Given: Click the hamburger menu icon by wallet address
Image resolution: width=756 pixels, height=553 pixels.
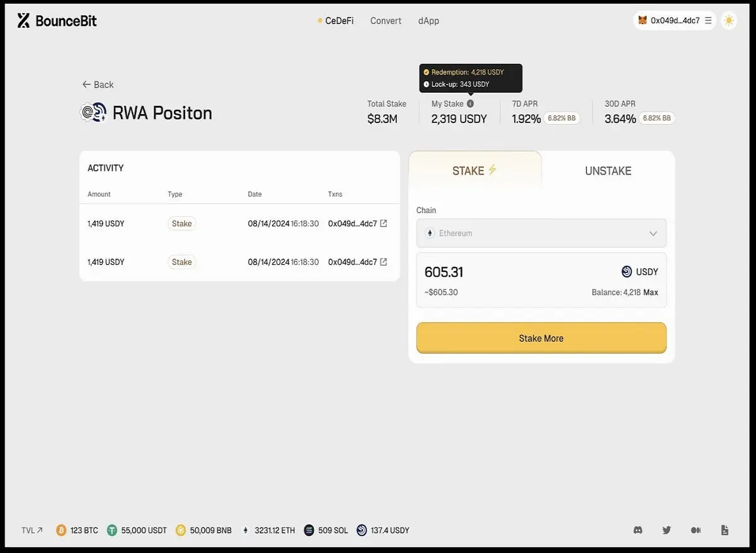Looking at the screenshot, I should click(x=708, y=20).
